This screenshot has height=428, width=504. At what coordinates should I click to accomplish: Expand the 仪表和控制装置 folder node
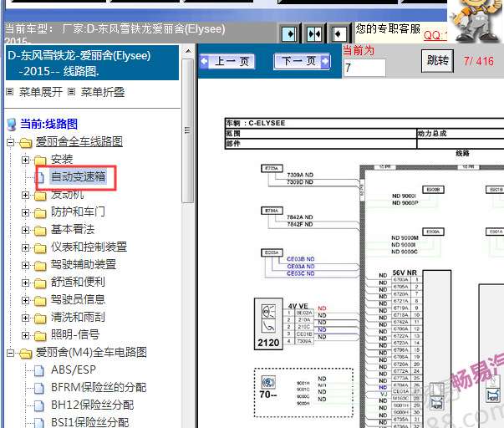(x=25, y=247)
